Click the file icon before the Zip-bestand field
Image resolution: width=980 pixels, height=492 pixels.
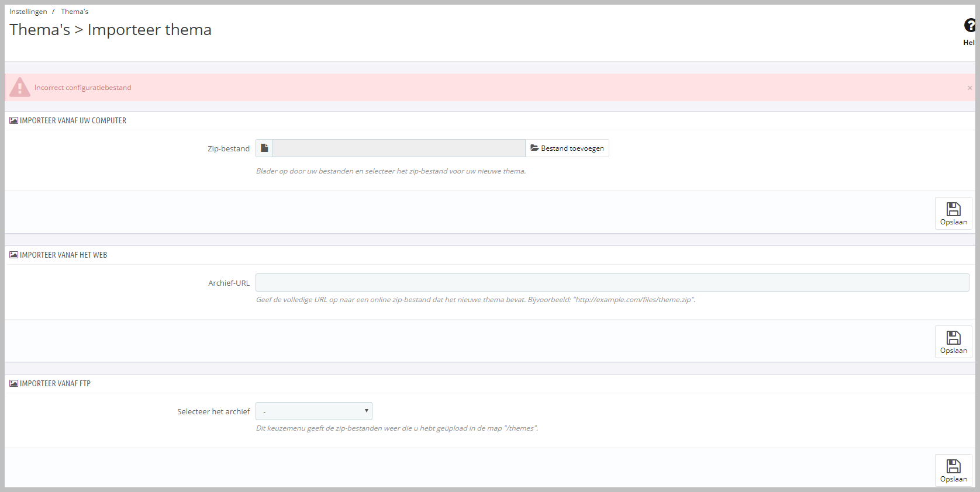coord(264,148)
